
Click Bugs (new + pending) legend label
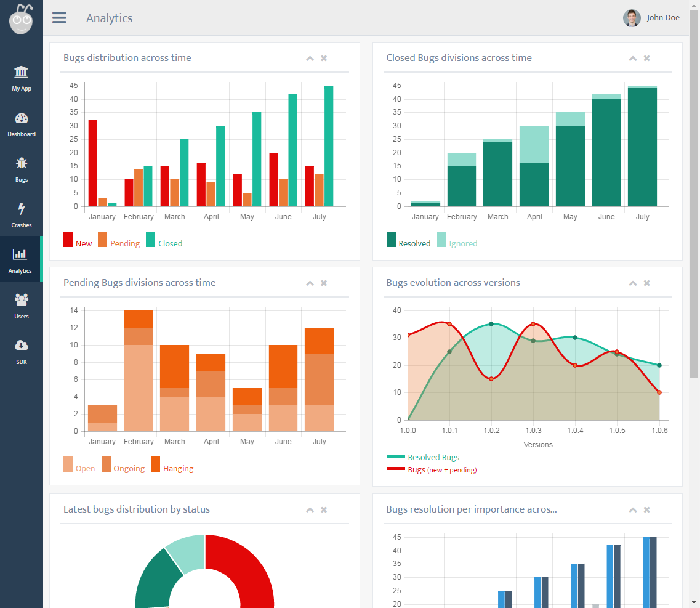(x=443, y=469)
